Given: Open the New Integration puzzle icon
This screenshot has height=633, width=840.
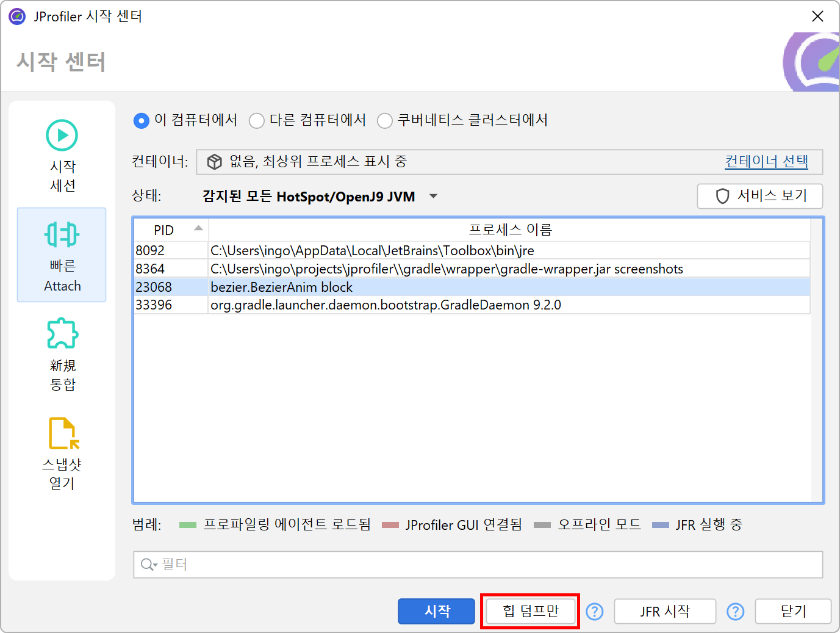Looking at the screenshot, I should point(62,333).
